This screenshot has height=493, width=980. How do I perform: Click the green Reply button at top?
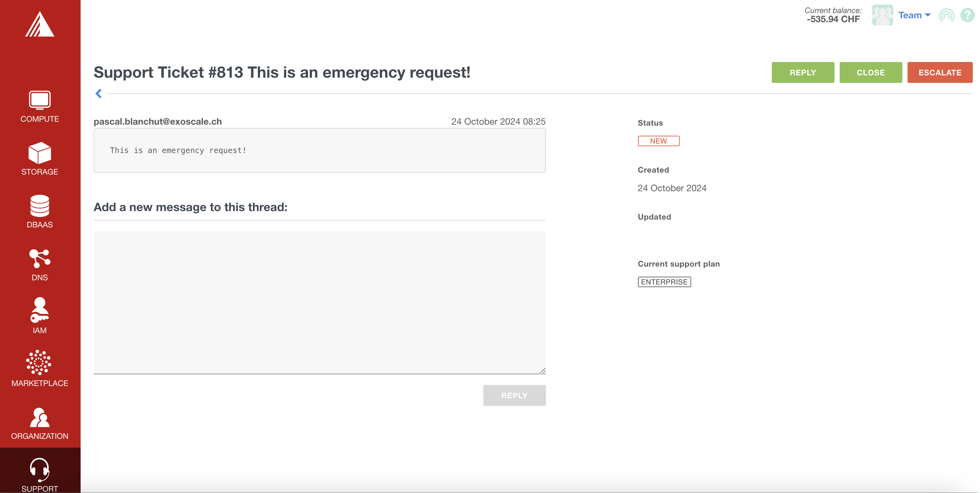click(x=803, y=72)
